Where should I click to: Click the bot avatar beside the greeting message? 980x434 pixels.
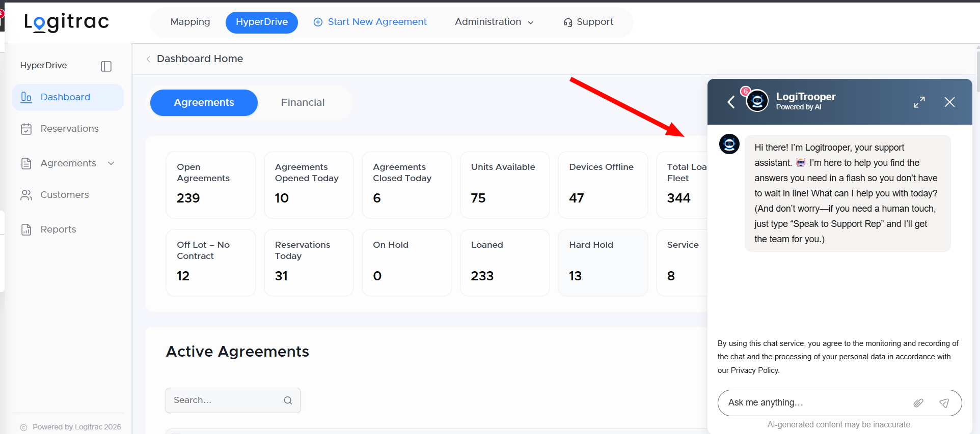(729, 144)
